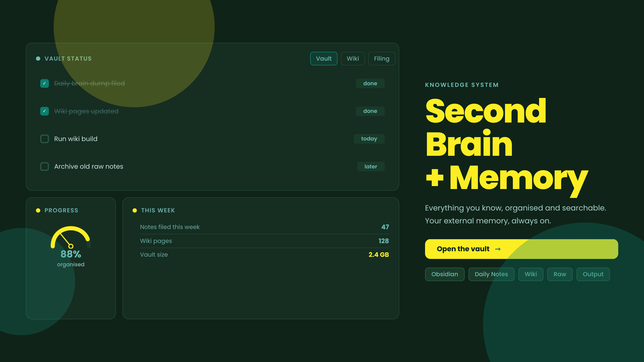Select the Daily Notes tag
644x362 pixels.
tap(491, 274)
